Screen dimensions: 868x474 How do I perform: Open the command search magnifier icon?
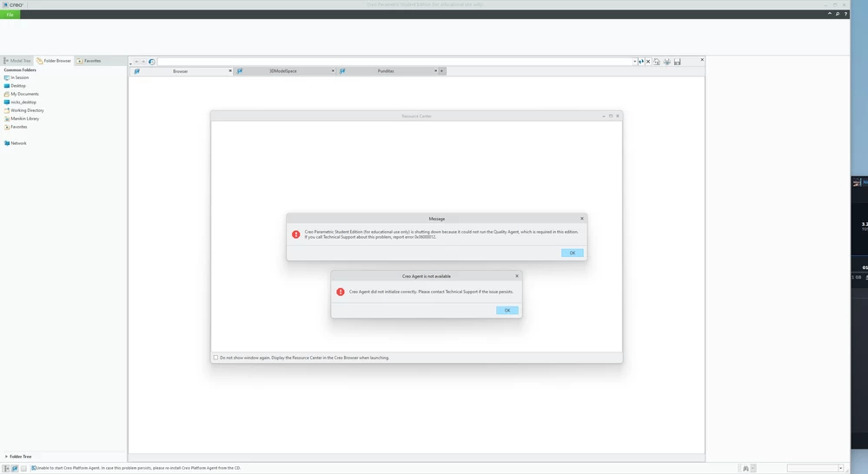[x=838, y=14]
